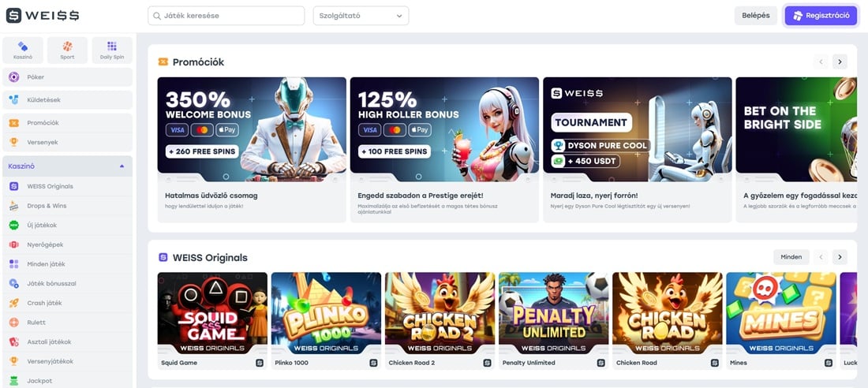Click the Kaszinó chips icon tile

(x=23, y=50)
